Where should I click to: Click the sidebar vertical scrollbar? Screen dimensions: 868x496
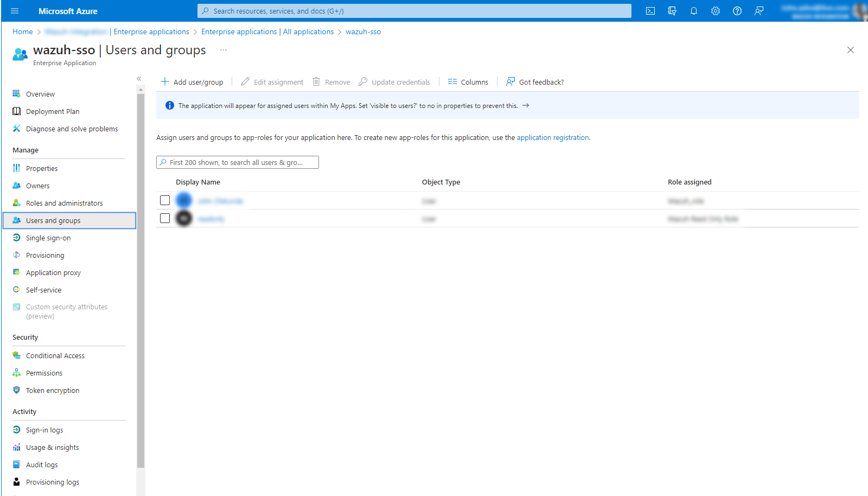click(141, 271)
